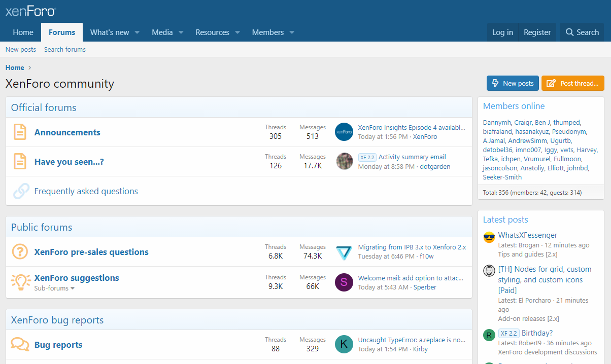
Task: Open the Bug reports forum
Action: click(x=58, y=345)
